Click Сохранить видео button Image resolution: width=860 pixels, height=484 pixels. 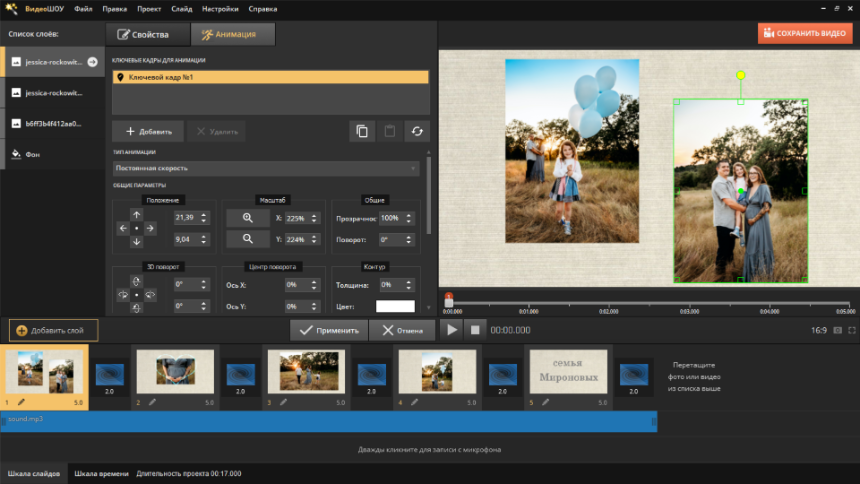[x=805, y=33]
